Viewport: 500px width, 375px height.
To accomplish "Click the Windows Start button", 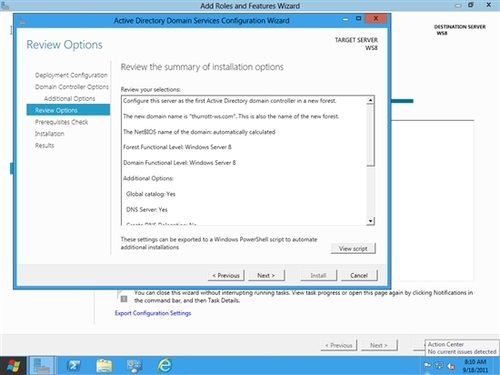I will (x=13, y=366).
